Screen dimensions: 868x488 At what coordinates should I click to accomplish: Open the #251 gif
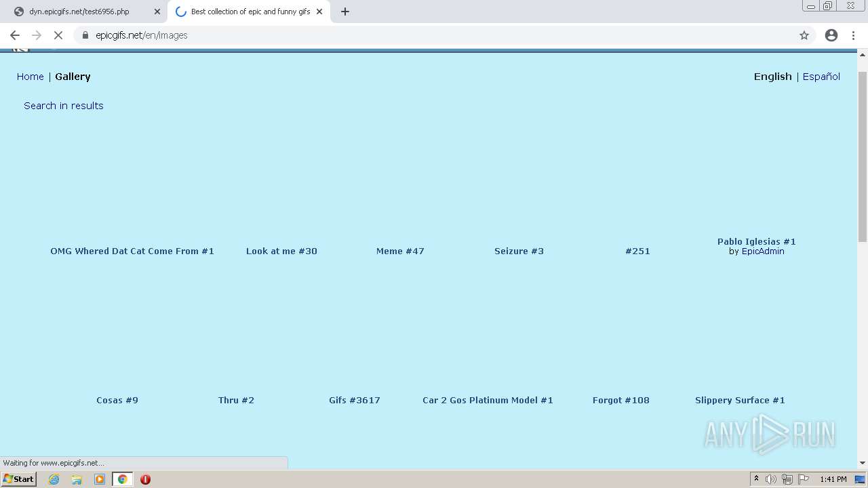[x=637, y=251]
